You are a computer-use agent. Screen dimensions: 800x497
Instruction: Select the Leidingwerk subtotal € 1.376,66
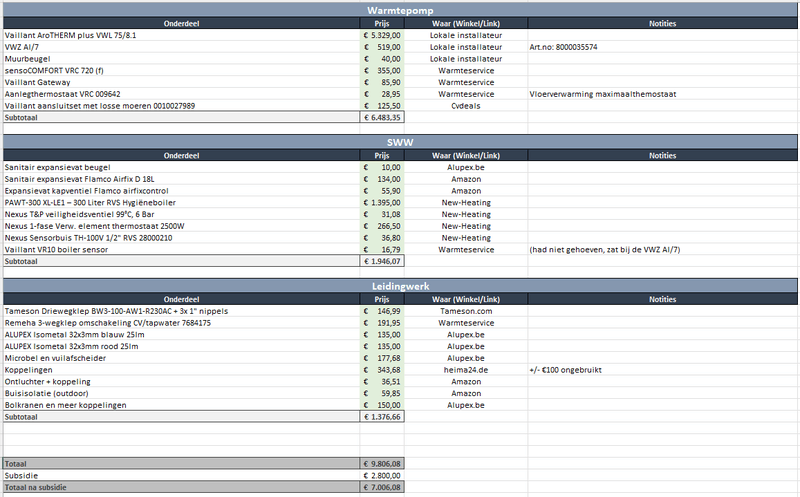(382, 417)
